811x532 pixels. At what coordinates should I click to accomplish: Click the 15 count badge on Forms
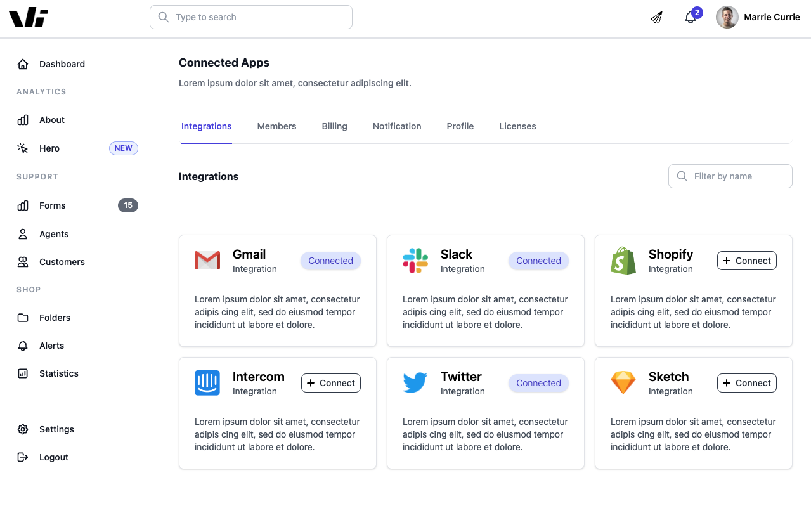(128, 205)
